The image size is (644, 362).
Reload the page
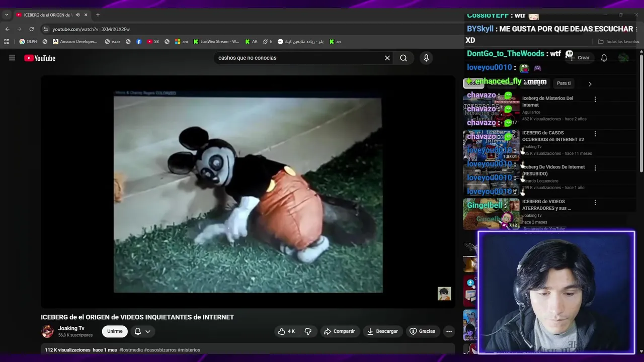tap(31, 29)
